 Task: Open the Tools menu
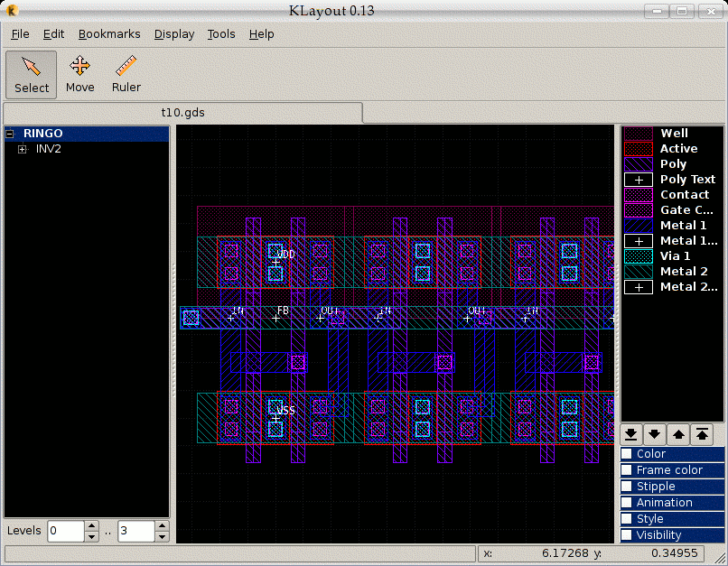(221, 34)
